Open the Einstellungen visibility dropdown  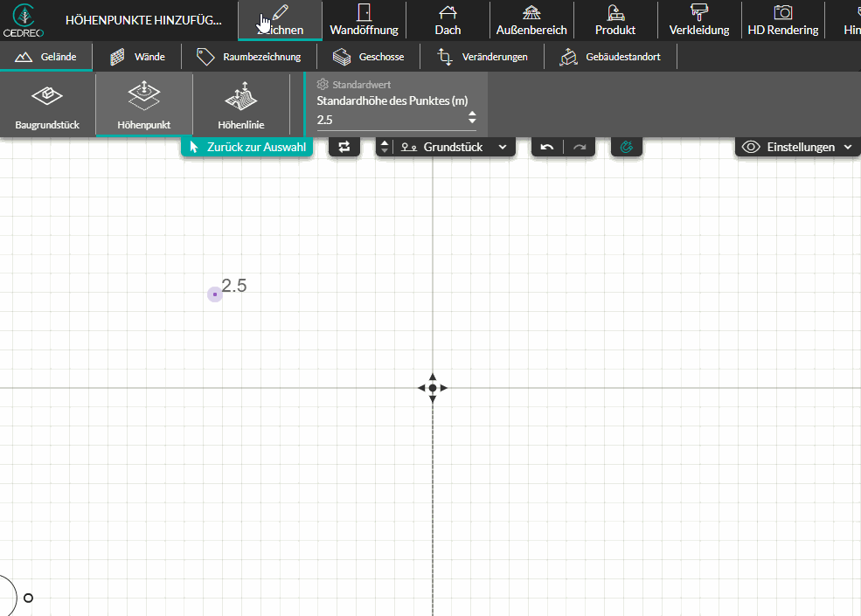797,147
